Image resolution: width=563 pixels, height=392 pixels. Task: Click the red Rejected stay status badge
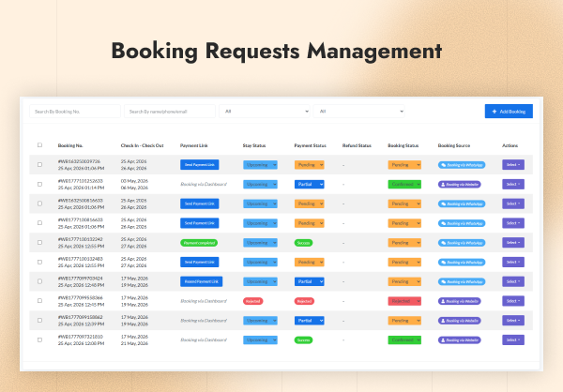(x=252, y=301)
